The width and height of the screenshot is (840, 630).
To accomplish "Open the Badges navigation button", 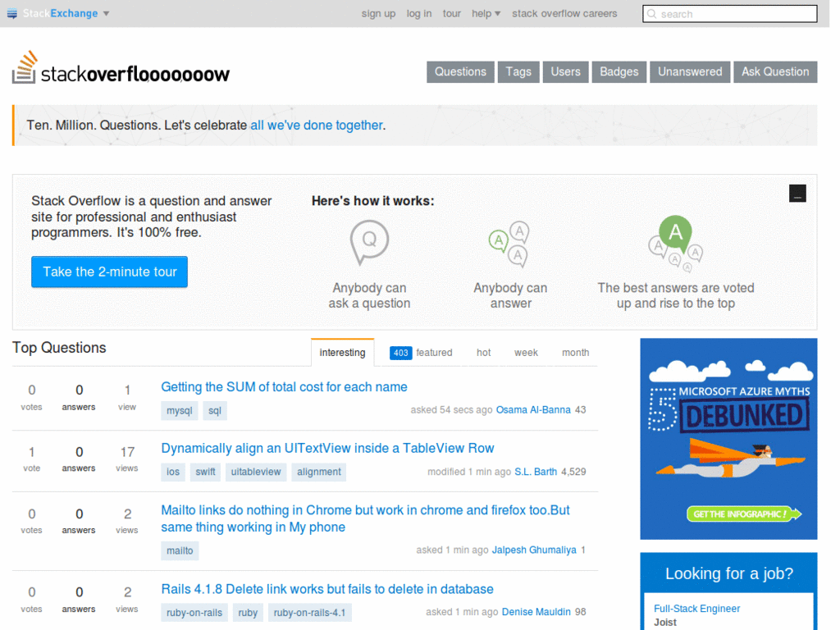I will click(x=619, y=72).
